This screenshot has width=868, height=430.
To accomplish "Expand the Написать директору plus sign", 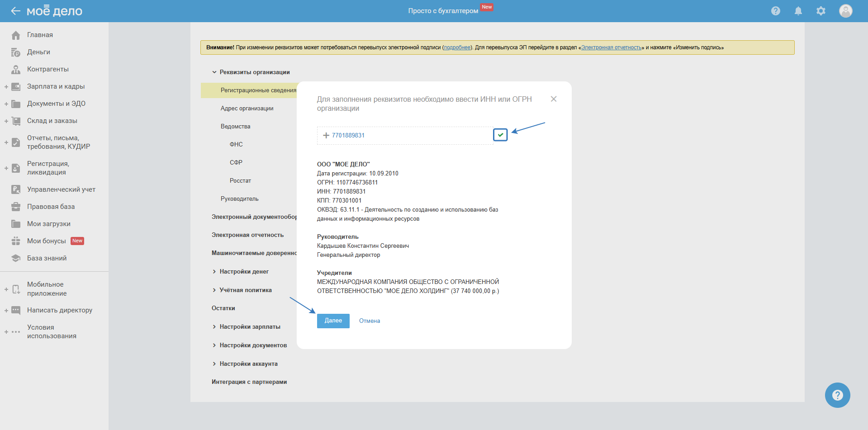I will click(x=6, y=310).
